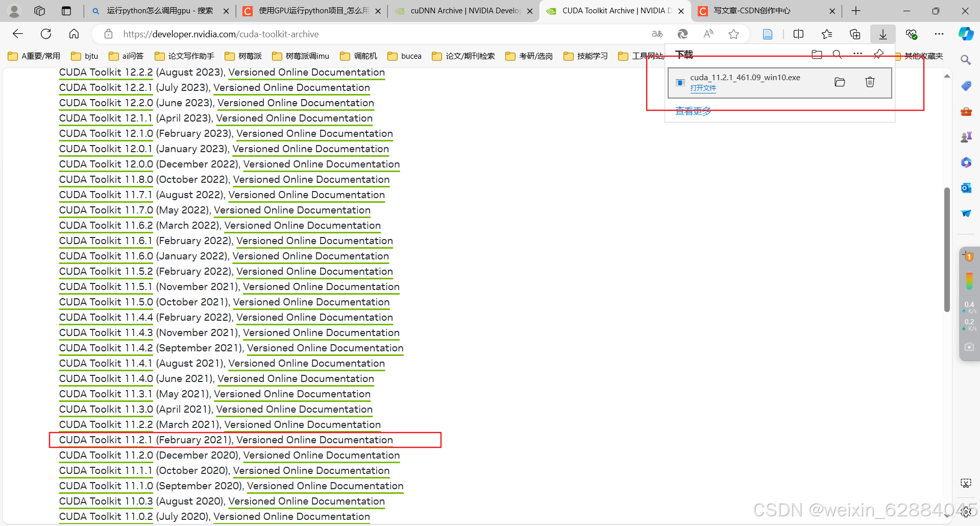Open a new browser tab

click(856, 11)
